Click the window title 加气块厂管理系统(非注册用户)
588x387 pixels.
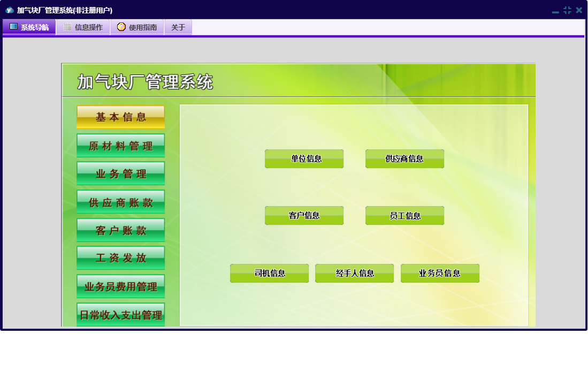(x=65, y=10)
